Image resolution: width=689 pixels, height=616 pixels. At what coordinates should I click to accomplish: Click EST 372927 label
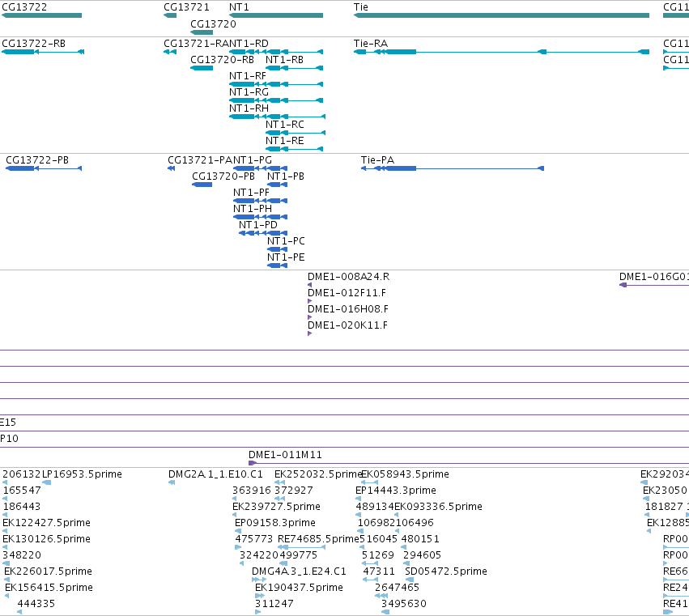[x=294, y=491]
